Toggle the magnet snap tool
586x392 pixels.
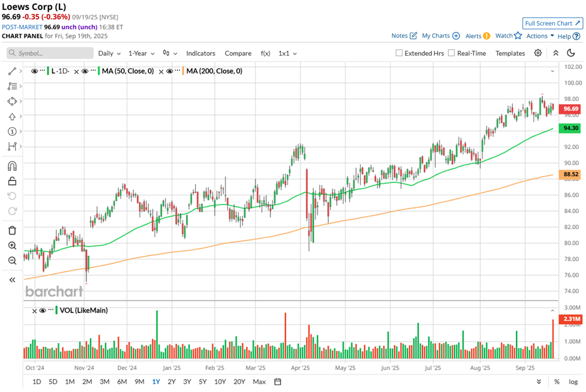point(12,167)
